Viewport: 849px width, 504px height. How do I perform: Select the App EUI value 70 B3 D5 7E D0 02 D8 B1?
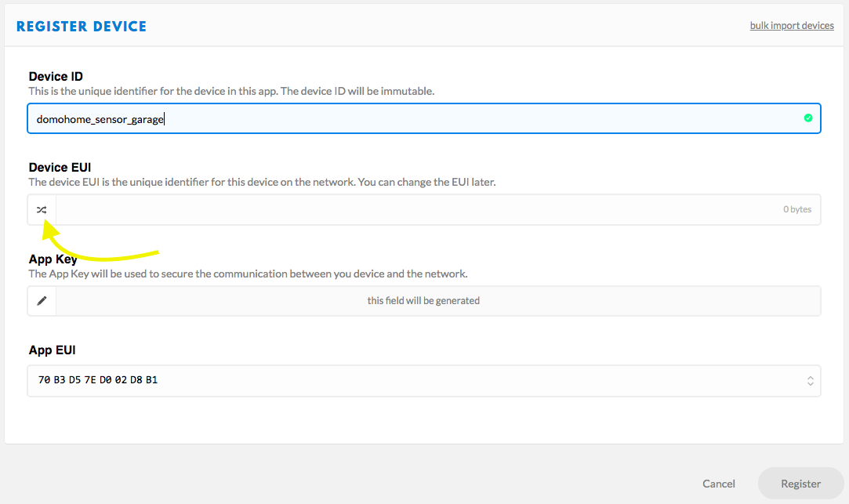[x=98, y=381]
